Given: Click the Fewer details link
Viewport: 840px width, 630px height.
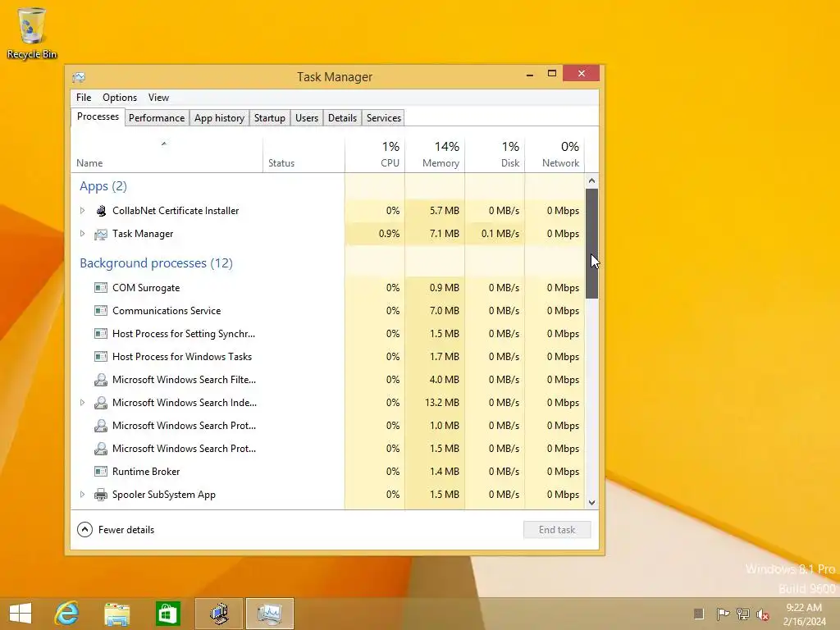Looking at the screenshot, I should point(126,530).
